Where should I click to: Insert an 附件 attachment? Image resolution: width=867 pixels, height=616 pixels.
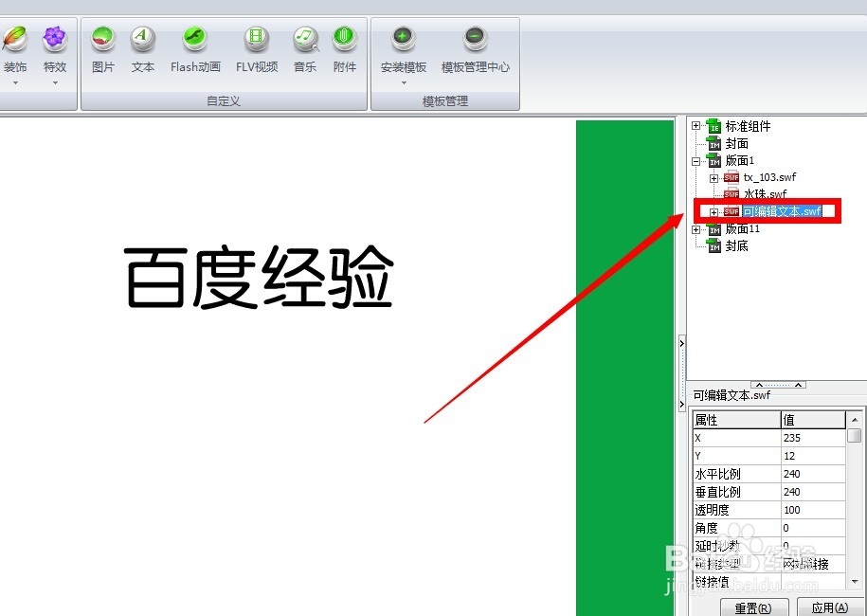pyautogui.click(x=345, y=50)
